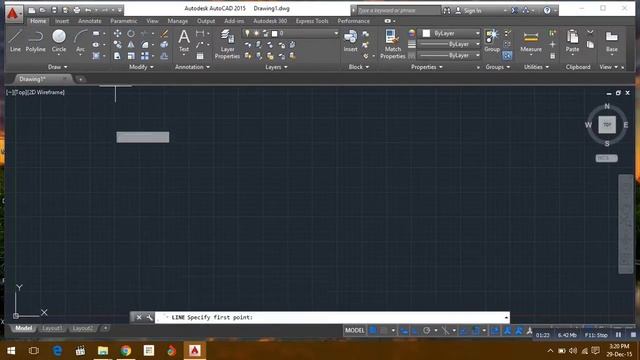
Task: Click the Group icon
Action: pyautogui.click(x=492, y=41)
